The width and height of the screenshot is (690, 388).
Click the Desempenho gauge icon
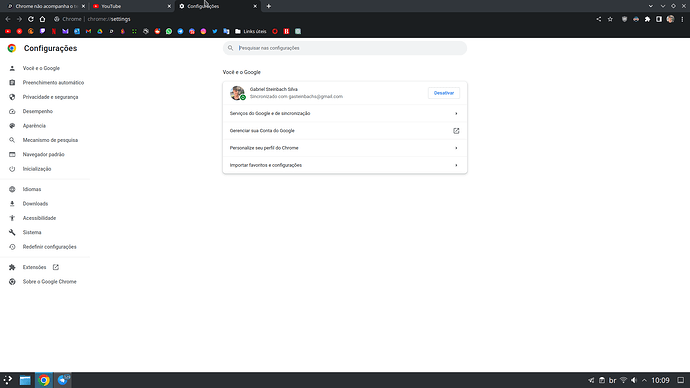pyautogui.click(x=12, y=111)
